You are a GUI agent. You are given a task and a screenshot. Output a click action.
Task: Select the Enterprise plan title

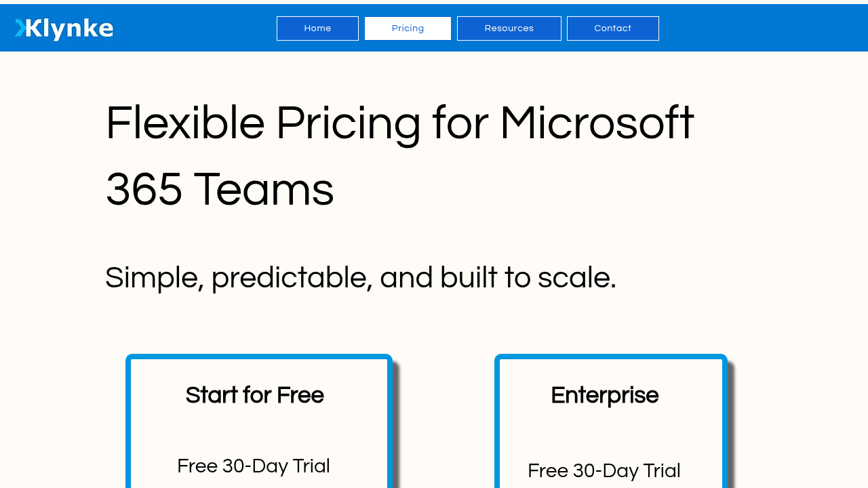[x=604, y=395]
